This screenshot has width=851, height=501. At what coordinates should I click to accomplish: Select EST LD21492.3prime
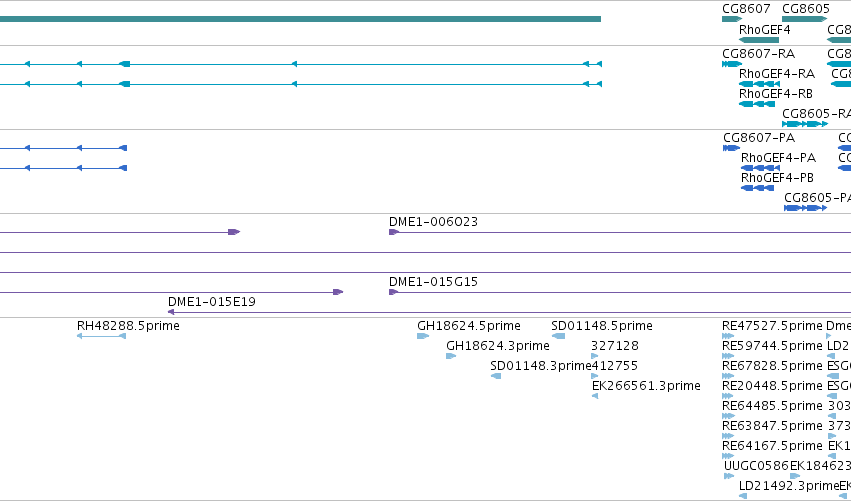tap(743, 496)
